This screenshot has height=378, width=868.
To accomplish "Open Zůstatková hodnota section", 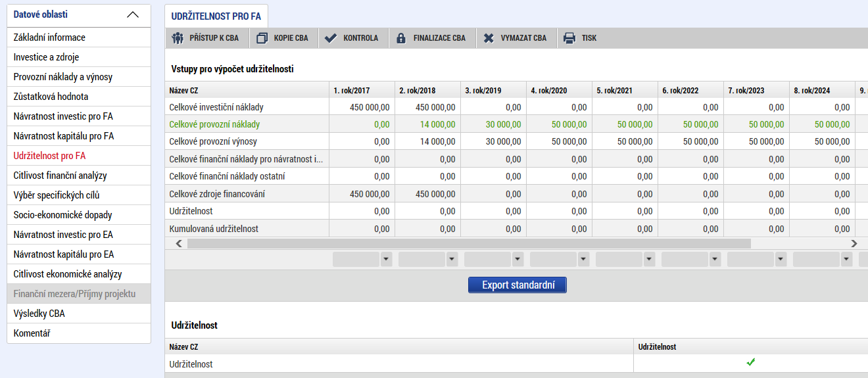I will (x=79, y=97).
